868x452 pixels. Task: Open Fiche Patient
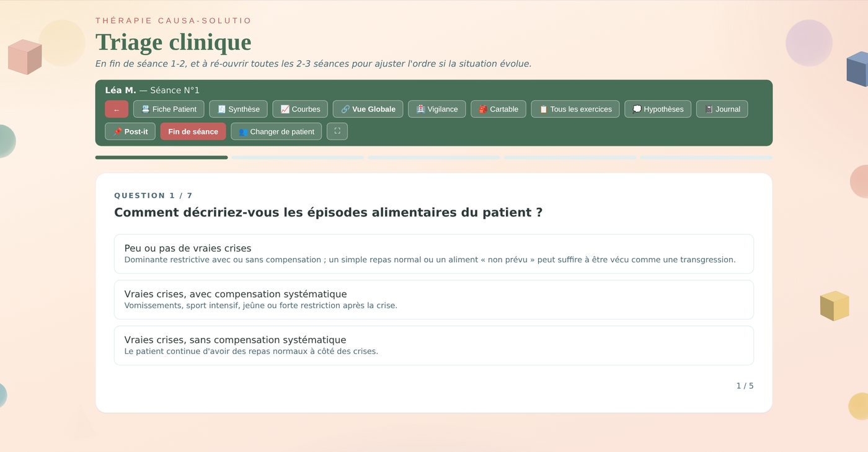click(x=169, y=109)
